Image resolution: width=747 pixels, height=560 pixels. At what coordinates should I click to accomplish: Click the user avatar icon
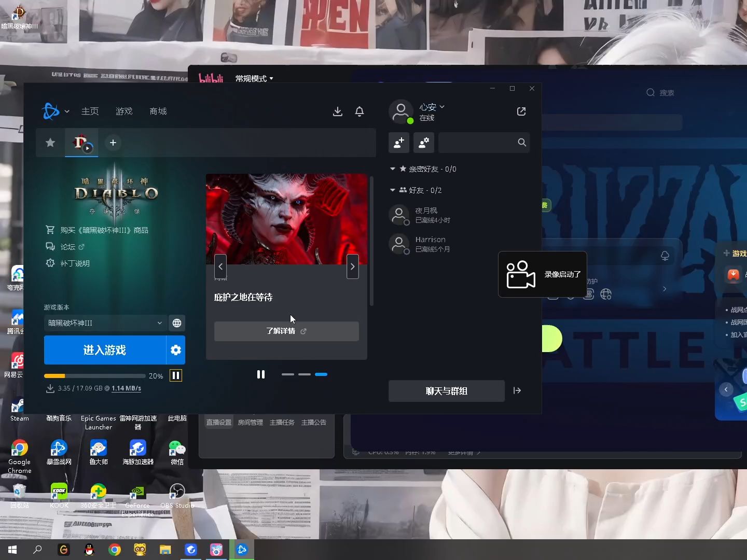click(401, 111)
